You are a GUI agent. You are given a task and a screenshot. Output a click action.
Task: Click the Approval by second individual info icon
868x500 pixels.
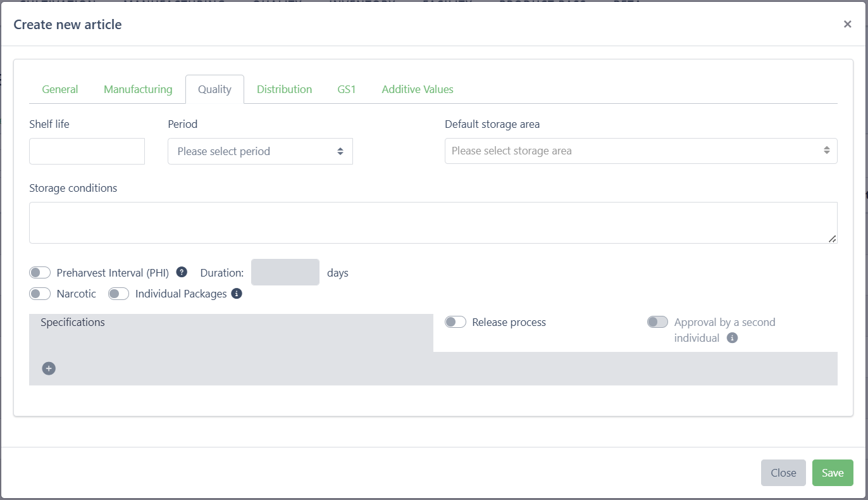pos(732,338)
